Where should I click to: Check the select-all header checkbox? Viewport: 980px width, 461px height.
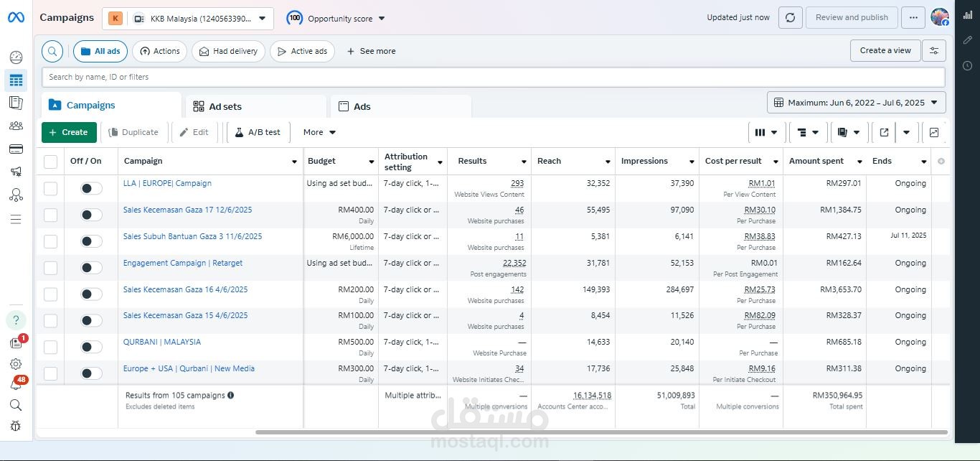(x=50, y=162)
